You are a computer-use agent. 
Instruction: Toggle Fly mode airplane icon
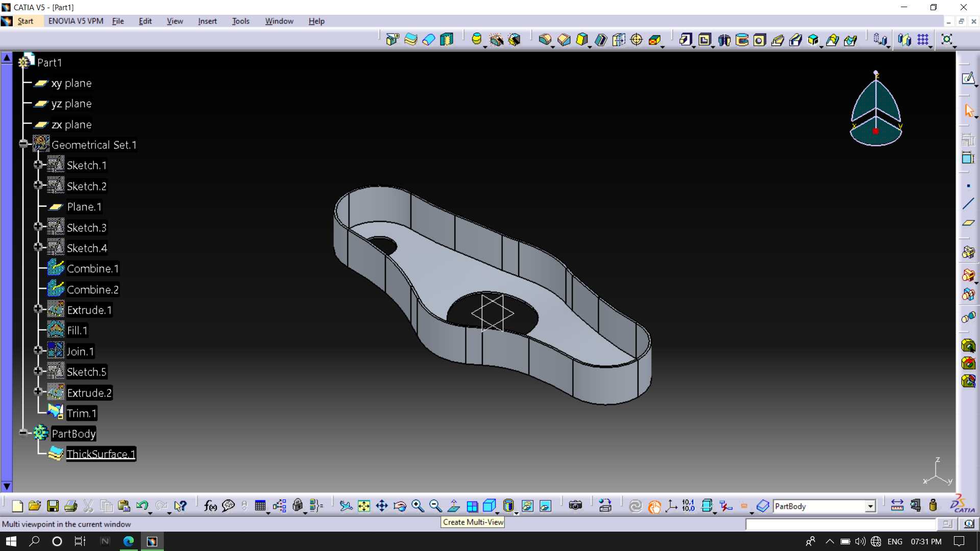pos(346,506)
